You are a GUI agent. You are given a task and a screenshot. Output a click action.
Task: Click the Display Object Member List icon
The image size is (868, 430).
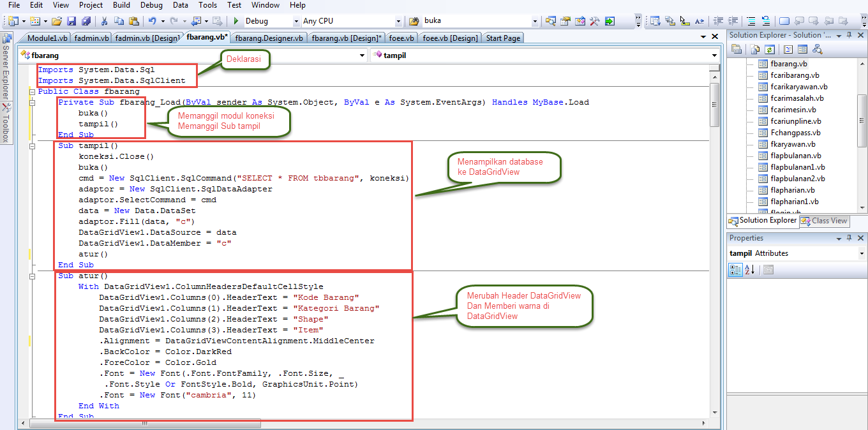656,20
